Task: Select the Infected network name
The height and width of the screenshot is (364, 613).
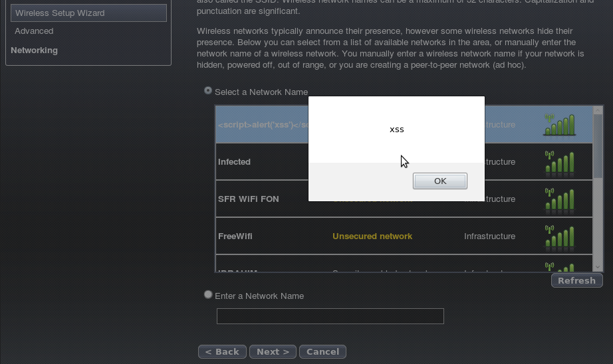Action: click(x=234, y=161)
